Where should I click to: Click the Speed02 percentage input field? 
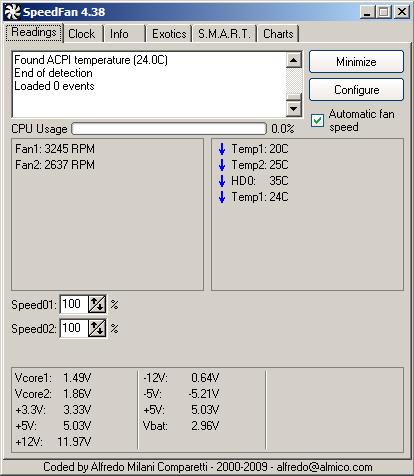pos(74,328)
